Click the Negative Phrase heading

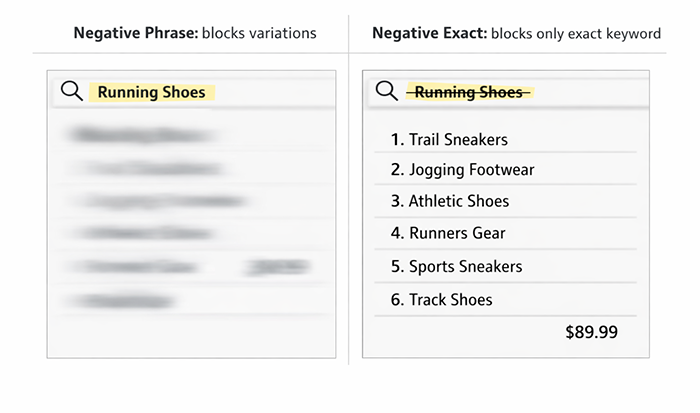pyautogui.click(x=135, y=33)
